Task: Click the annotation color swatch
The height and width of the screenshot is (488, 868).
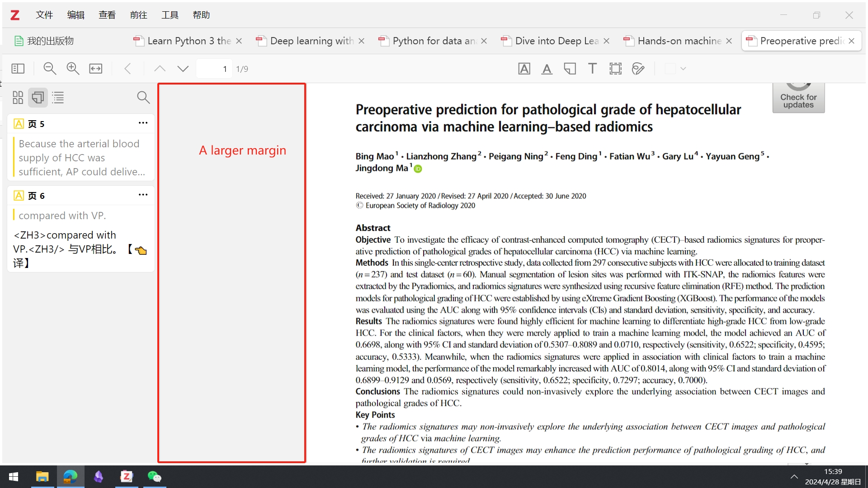Action: click(x=670, y=69)
